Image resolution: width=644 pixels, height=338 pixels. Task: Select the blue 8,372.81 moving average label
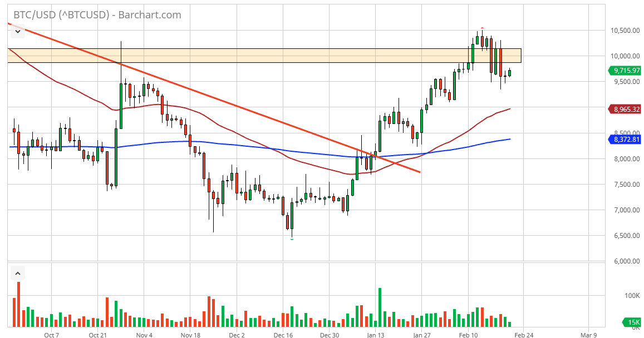(625, 140)
